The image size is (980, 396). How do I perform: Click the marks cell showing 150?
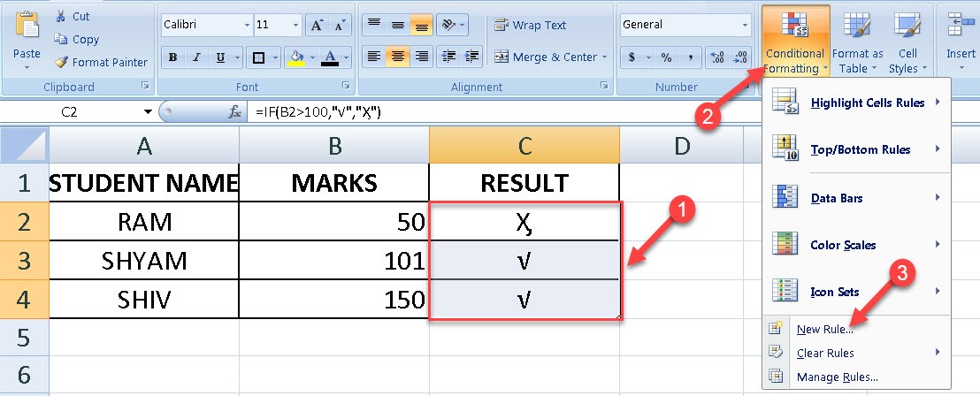point(334,300)
